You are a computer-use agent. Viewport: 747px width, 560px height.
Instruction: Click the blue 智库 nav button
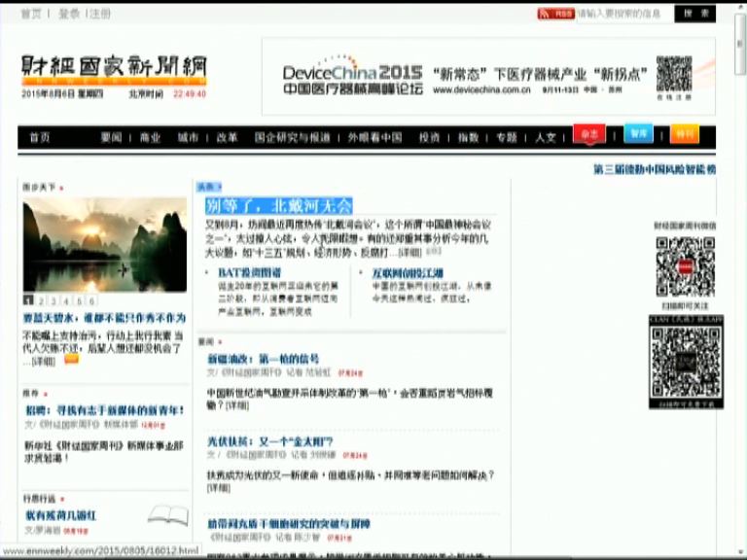(x=637, y=135)
